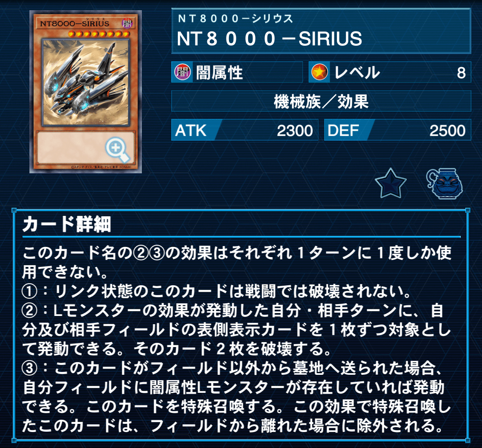Viewport: 482px width, 448px height.
Task: Click the attribute icon on the card's corner
Action: coord(127,23)
